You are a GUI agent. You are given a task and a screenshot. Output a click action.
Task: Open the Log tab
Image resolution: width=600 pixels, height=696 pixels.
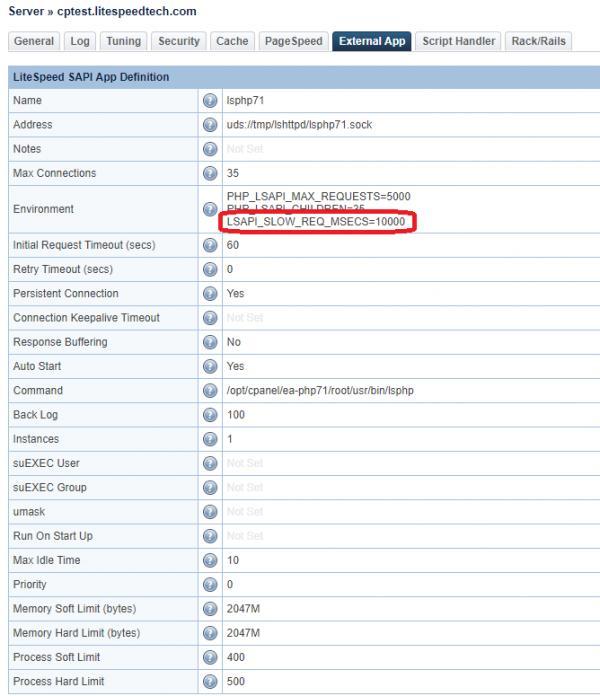(79, 41)
